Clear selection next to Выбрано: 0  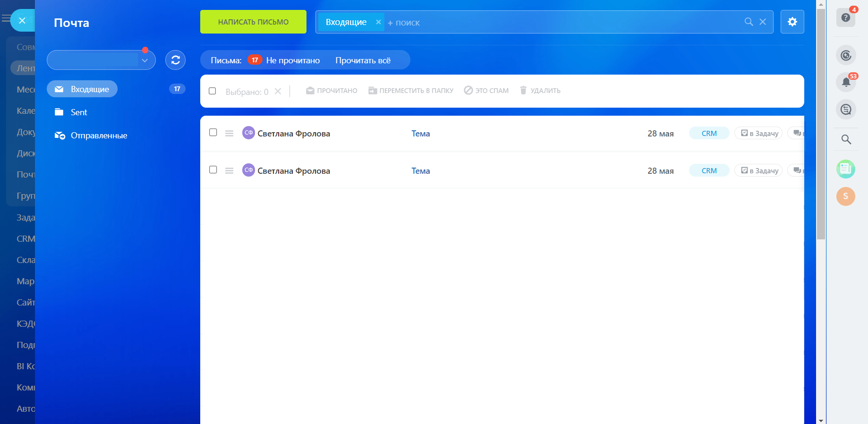pyautogui.click(x=278, y=91)
